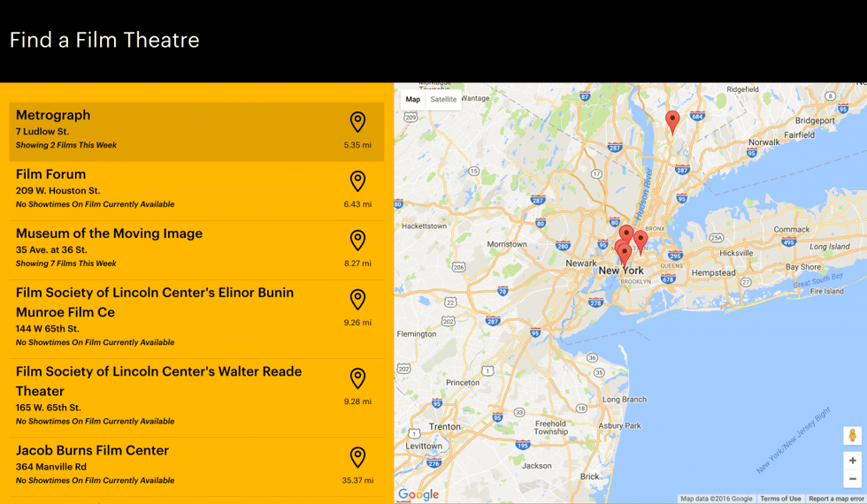
Task: Open Elinor Bunin Munroe Film Center listing
Action: coord(196,319)
